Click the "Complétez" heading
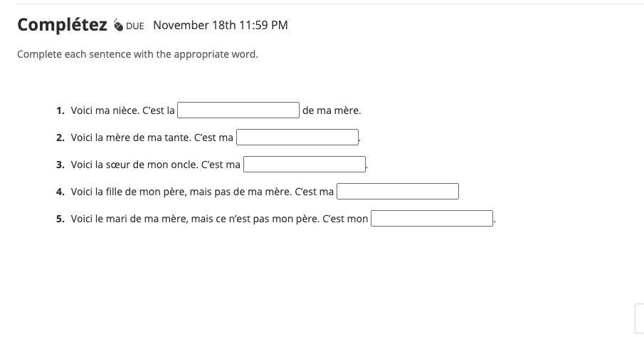This screenshot has height=337, width=644. point(63,25)
